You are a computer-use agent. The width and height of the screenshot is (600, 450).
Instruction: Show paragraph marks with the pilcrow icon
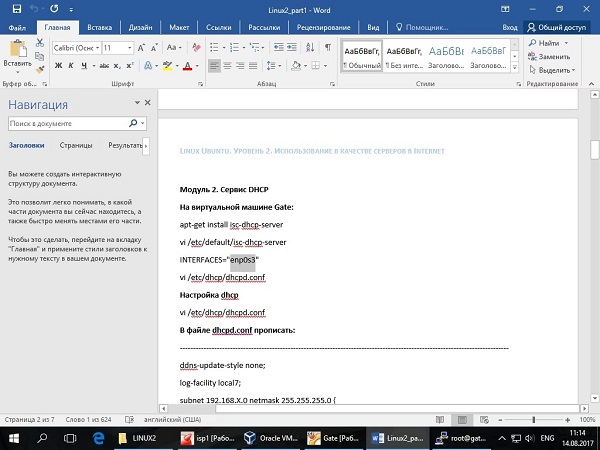click(x=328, y=47)
